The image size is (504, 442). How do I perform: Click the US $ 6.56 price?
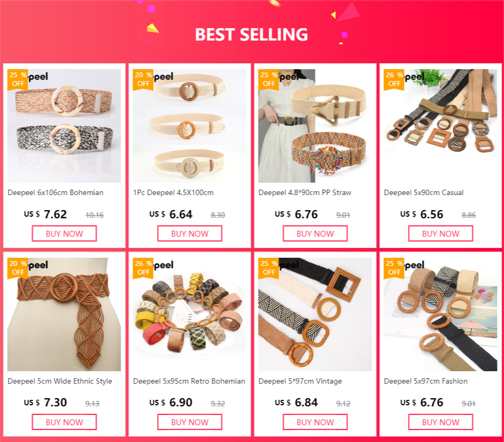[x=422, y=215]
